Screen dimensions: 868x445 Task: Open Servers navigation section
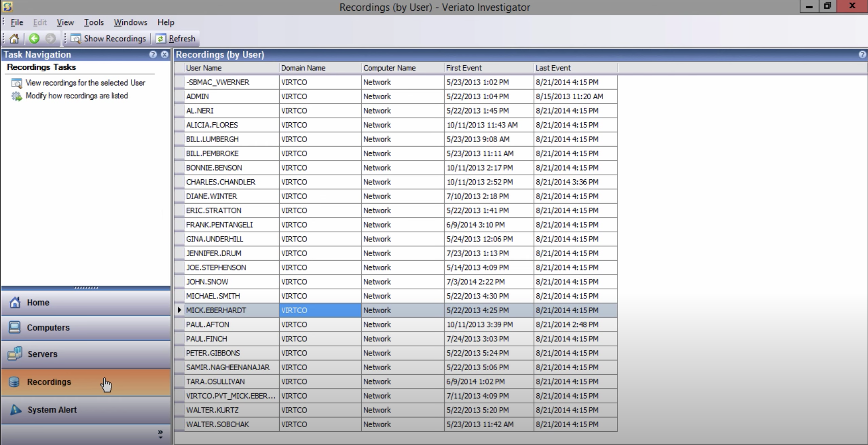tap(86, 354)
